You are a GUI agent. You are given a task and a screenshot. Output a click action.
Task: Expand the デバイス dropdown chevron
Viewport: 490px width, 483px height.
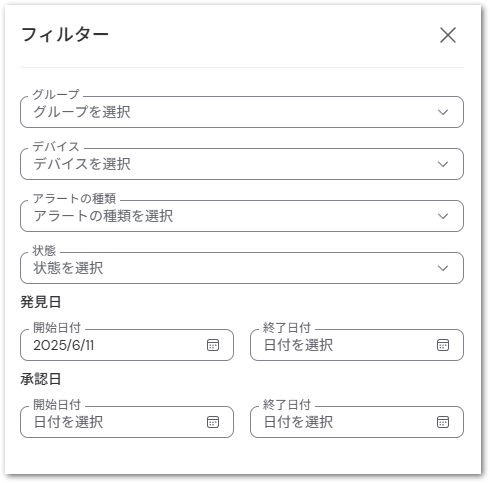coord(443,164)
